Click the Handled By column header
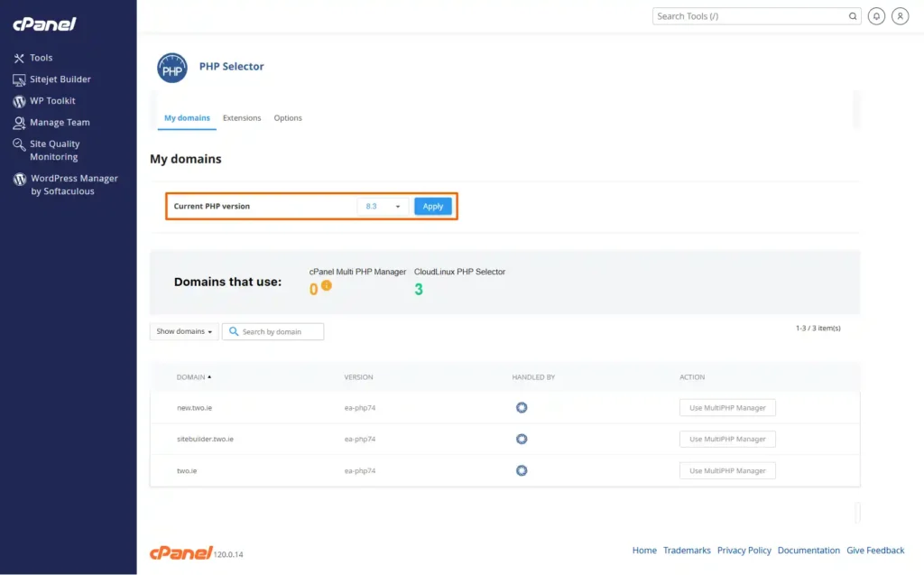The width and height of the screenshot is (924, 575). 533,376
